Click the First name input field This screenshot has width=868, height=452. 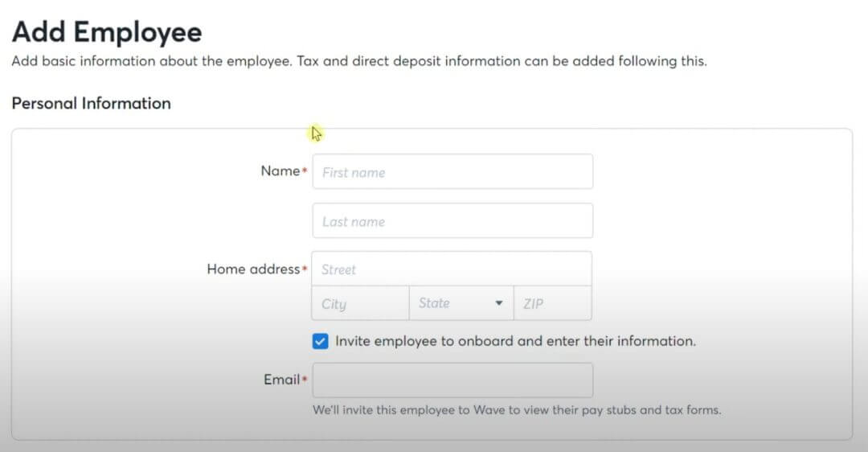tap(452, 172)
